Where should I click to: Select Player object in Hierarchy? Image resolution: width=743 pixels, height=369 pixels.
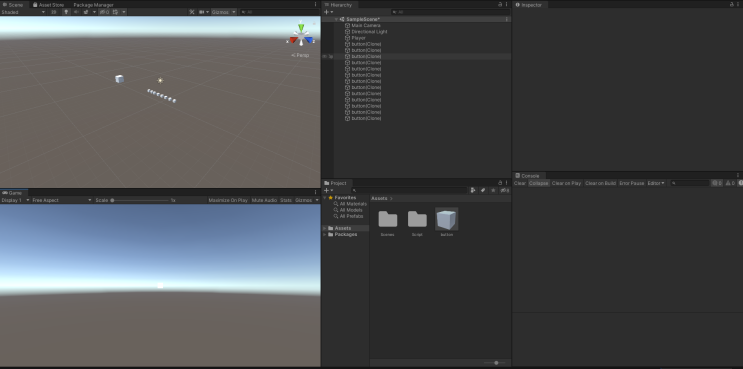(358, 38)
